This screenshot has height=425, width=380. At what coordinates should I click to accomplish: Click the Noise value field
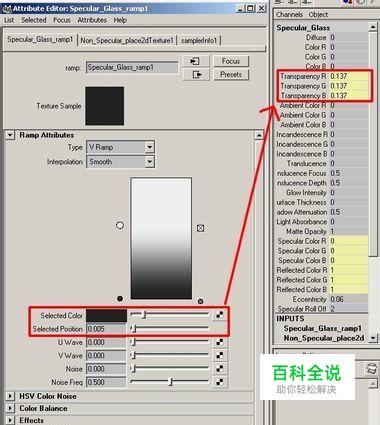[x=106, y=369]
